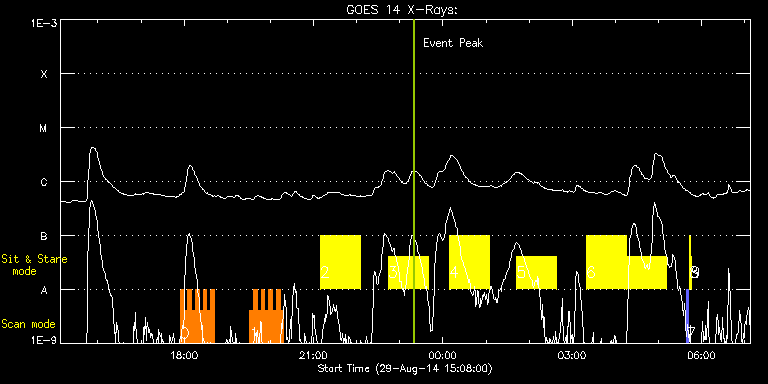Image resolution: width=768 pixels, height=384 pixels.
Task: Click the Sit & Stare mode label
Action: pyautogui.click(x=34, y=265)
